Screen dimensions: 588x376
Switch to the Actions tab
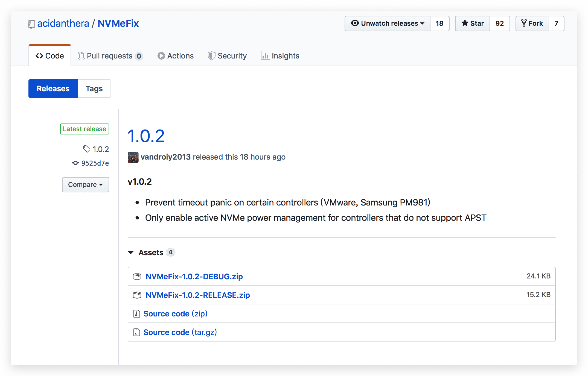[x=176, y=56]
